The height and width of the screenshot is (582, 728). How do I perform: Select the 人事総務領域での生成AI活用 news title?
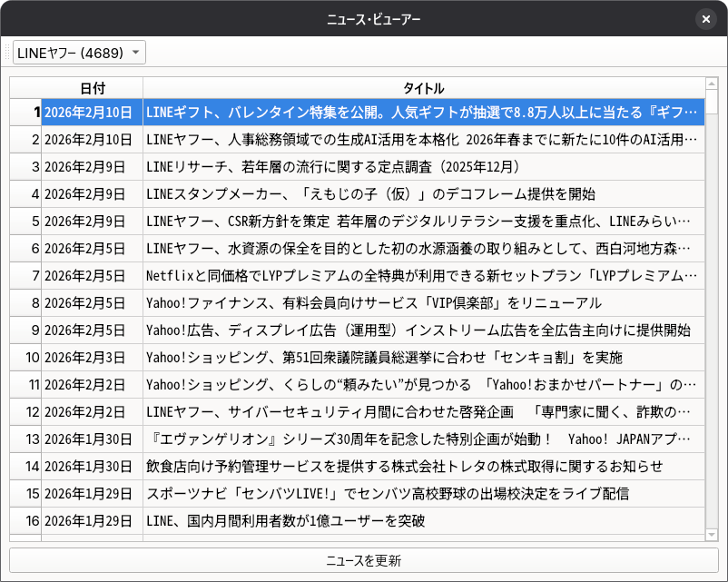tap(423, 139)
